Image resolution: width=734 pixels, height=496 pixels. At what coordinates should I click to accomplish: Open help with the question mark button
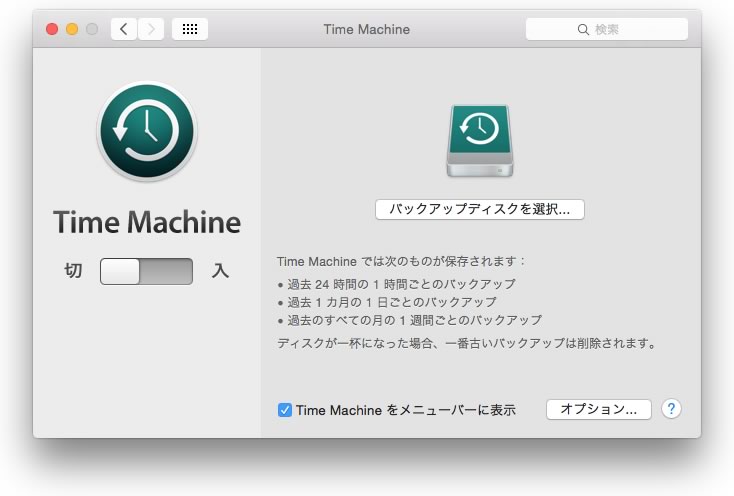pos(671,409)
